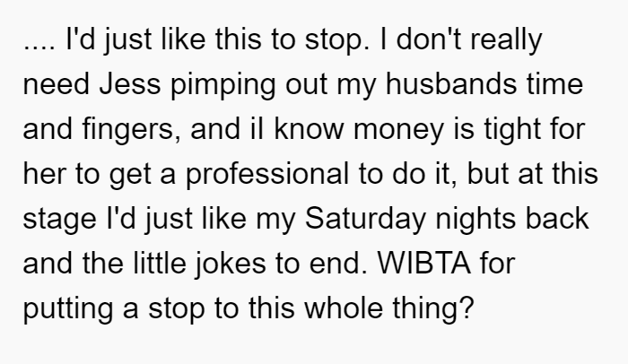Click the word 'know'

(310, 128)
